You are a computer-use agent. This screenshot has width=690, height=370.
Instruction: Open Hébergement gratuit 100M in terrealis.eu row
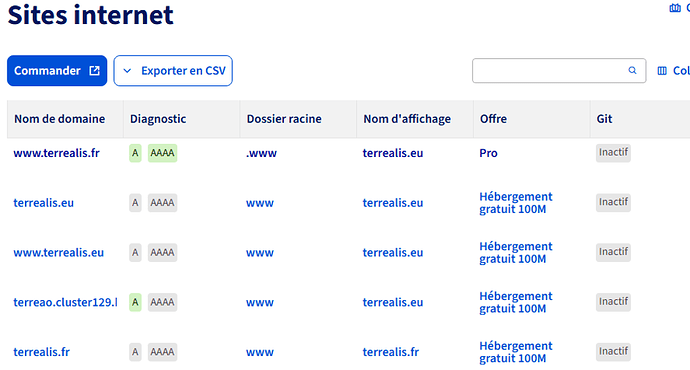(x=516, y=203)
